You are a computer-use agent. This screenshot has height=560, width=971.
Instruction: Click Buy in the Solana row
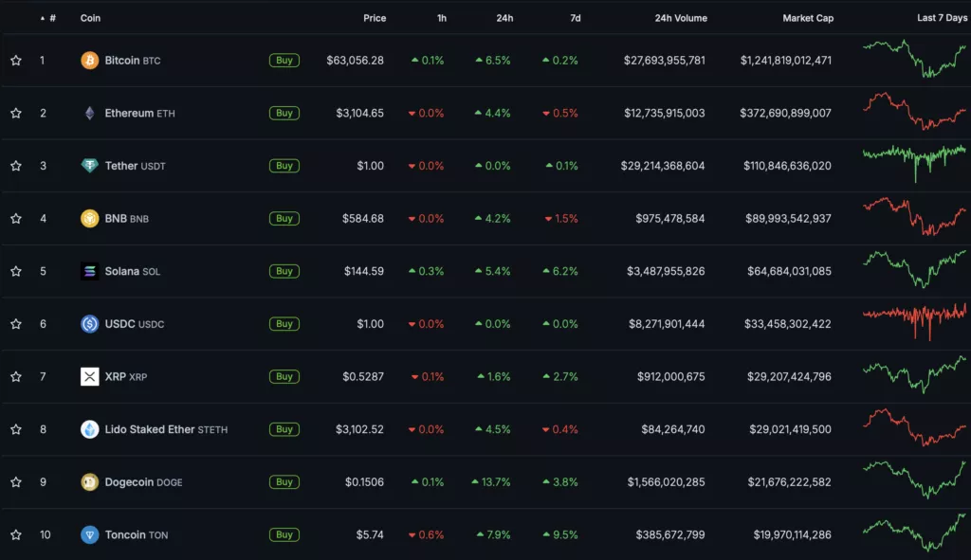pyautogui.click(x=284, y=271)
